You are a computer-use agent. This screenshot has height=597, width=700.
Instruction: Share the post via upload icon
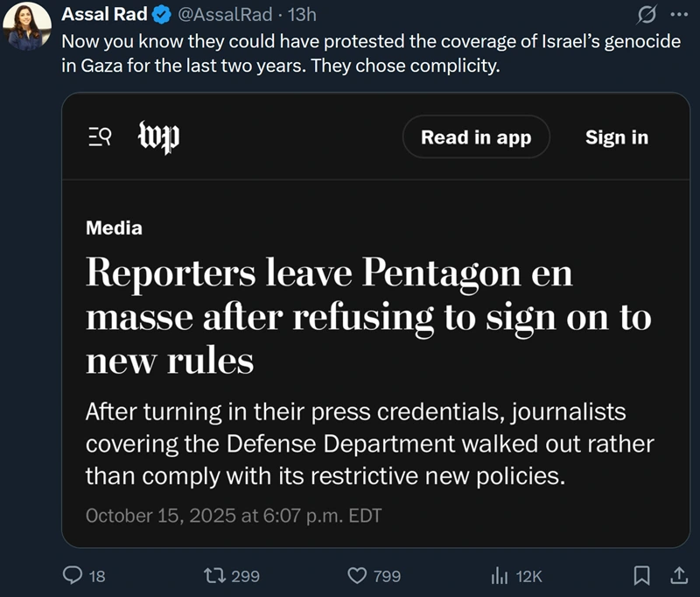point(678,575)
